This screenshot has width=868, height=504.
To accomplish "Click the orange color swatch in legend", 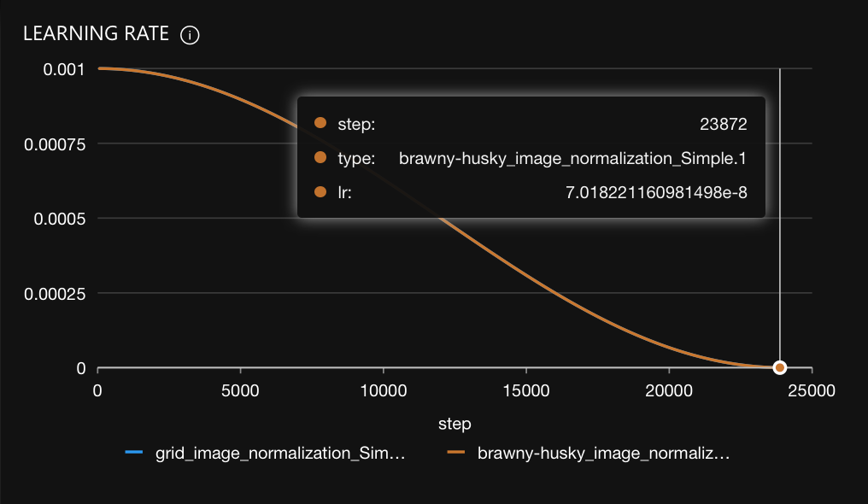I will click(455, 454).
